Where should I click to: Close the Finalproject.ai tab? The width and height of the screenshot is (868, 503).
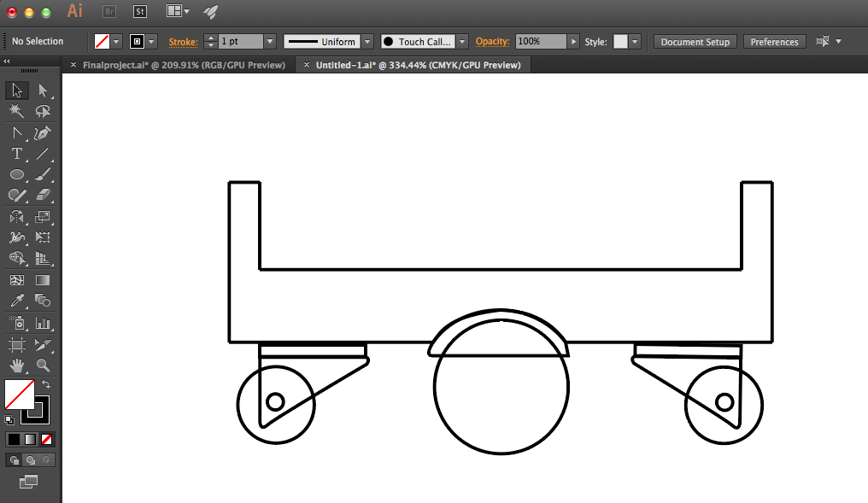pos(73,65)
